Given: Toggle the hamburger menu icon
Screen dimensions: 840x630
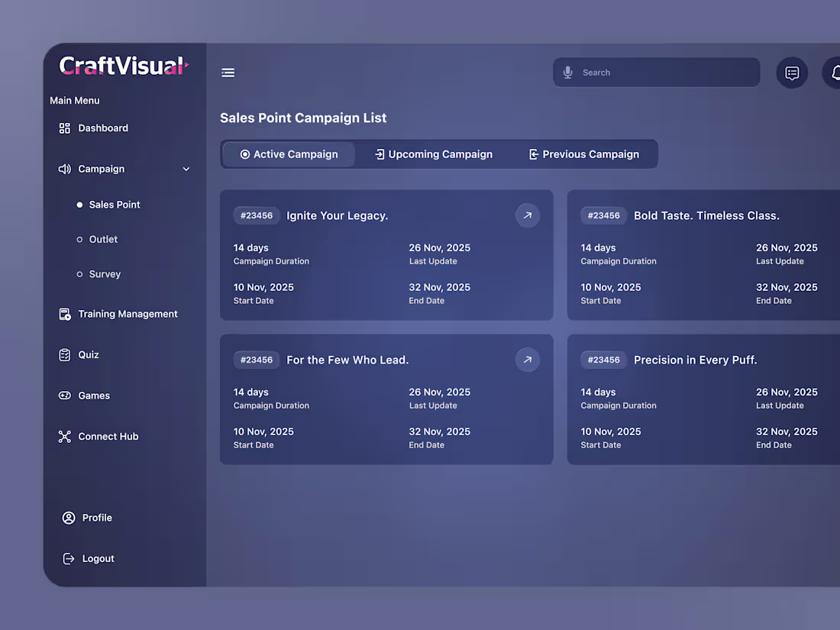Looking at the screenshot, I should pos(228,73).
